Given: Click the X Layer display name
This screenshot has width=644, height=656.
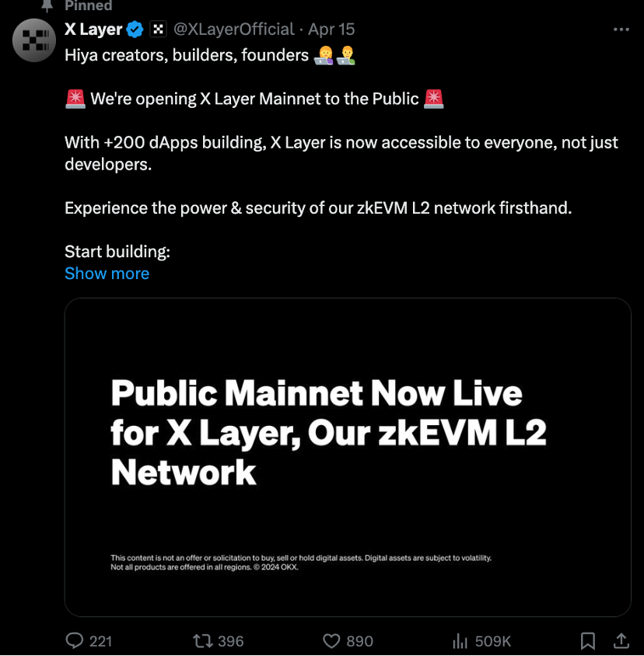Looking at the screenshot, I should tap(93, 30).
